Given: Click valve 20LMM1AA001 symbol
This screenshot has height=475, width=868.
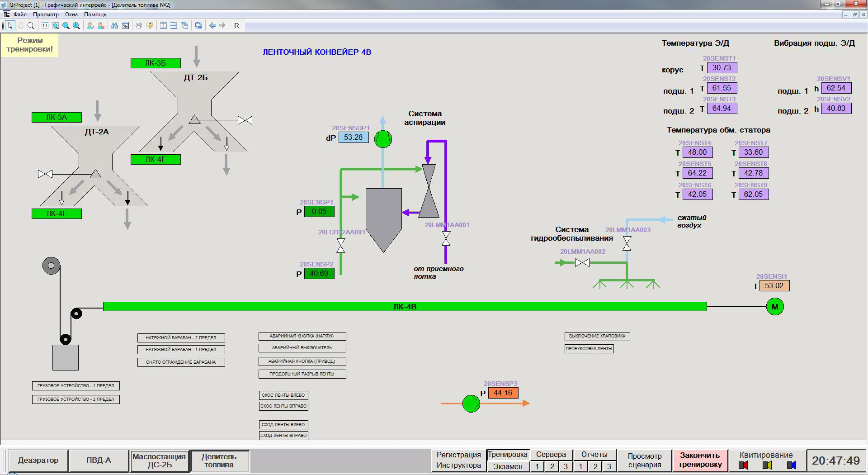Looking at the screenshot, I should click(446, 239).
